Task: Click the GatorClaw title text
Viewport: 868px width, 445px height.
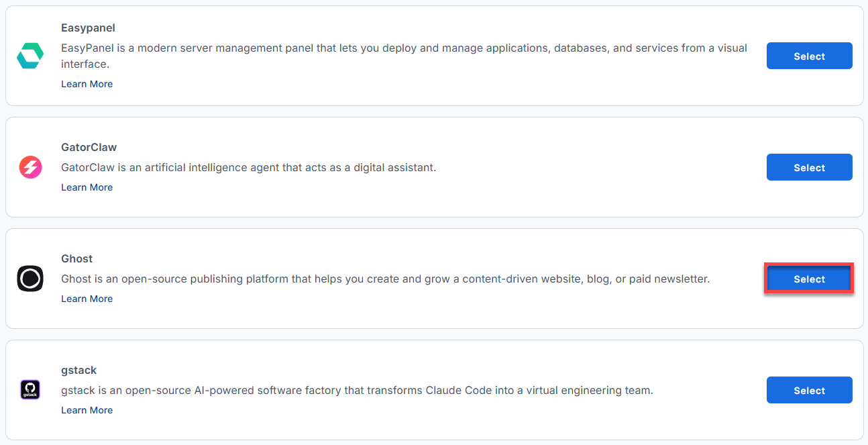Action: pos(89,148)
